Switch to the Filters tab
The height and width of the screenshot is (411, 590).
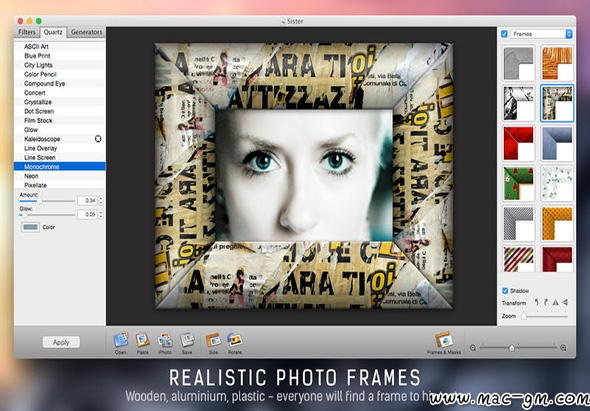point(27,32)
